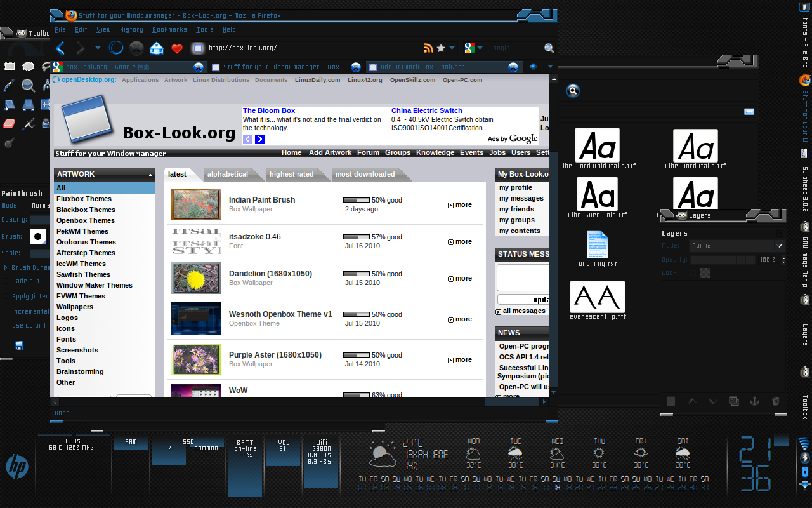Select the highest rated tab

(x=291, y=174)
